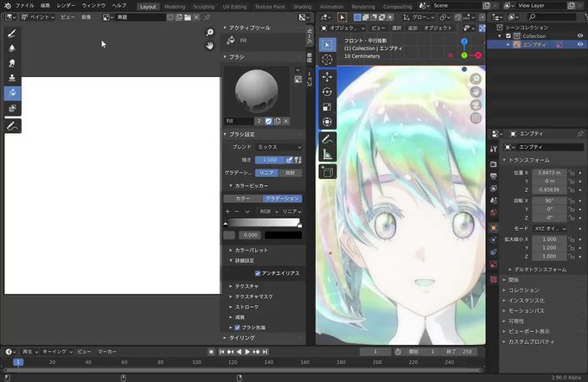Click the gradient color ramp bar
Image resolution: width=588 pixels, height=382 pixels.
pos(263,223)
